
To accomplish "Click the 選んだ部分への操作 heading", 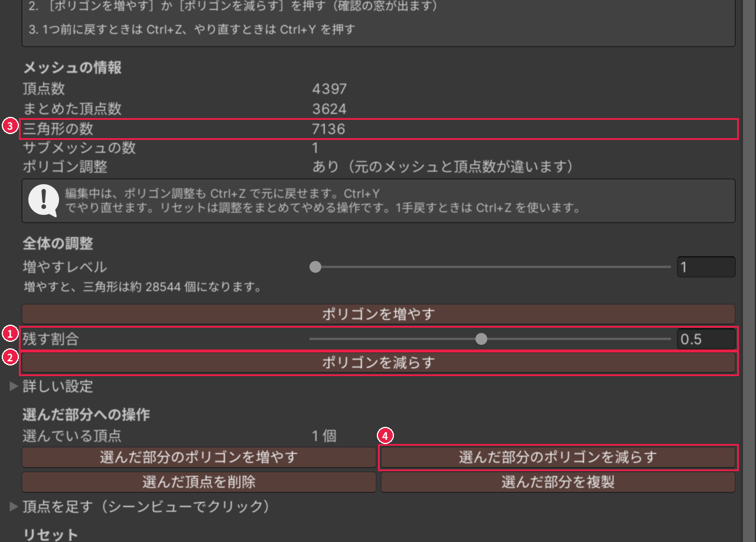I will click(x=86, y=414).
